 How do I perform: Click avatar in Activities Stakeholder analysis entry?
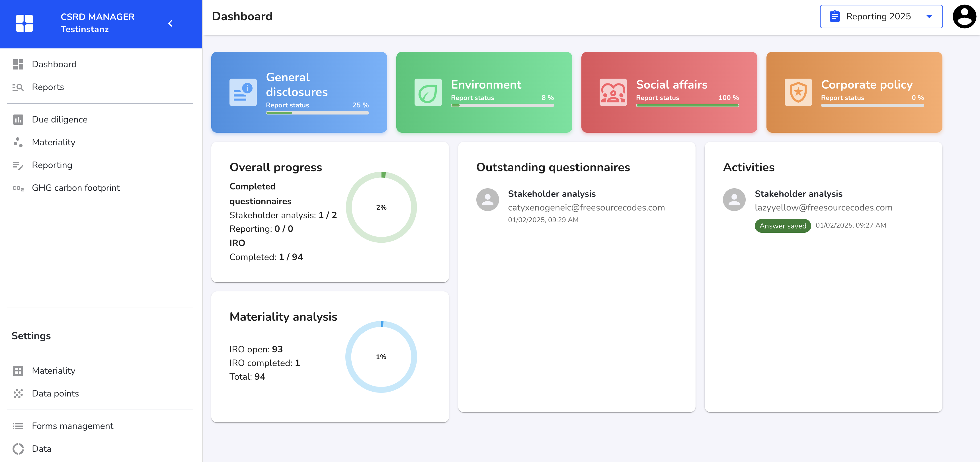734,200
